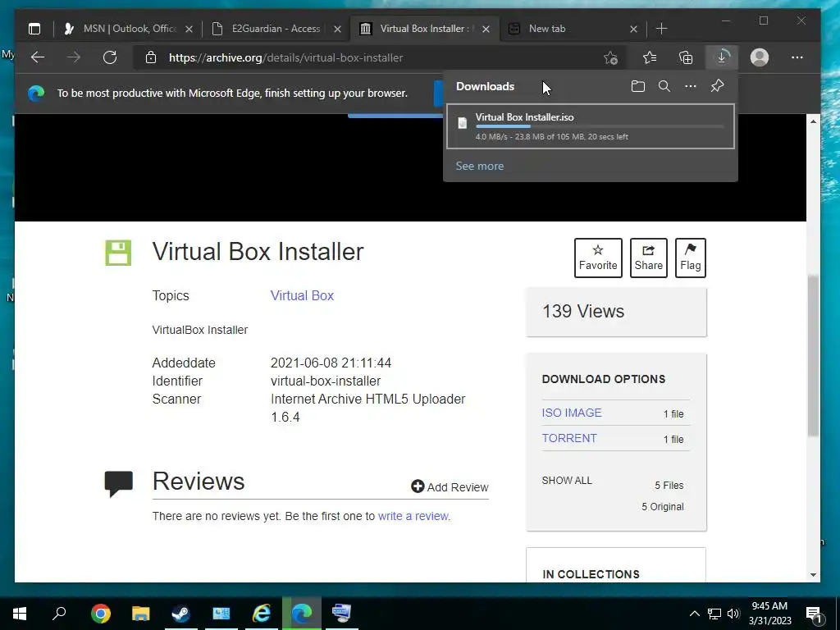Open Steam from the taskbar
This screenshot has height=630, width=840.
tap(181, 614)
